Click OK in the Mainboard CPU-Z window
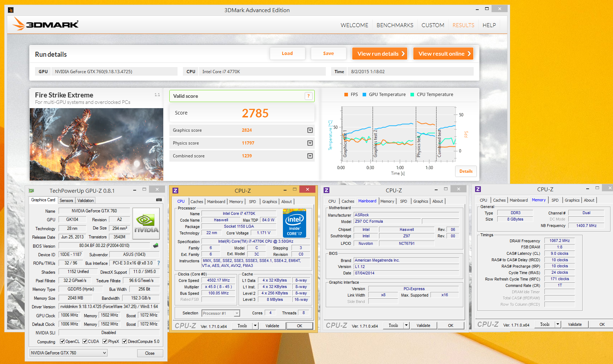 450,325
